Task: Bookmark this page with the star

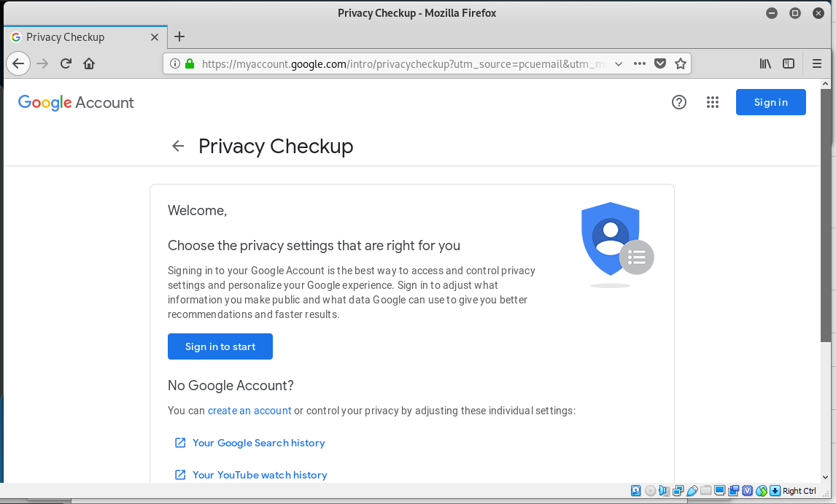Action: pyautogui.click(x=681, y=63)
